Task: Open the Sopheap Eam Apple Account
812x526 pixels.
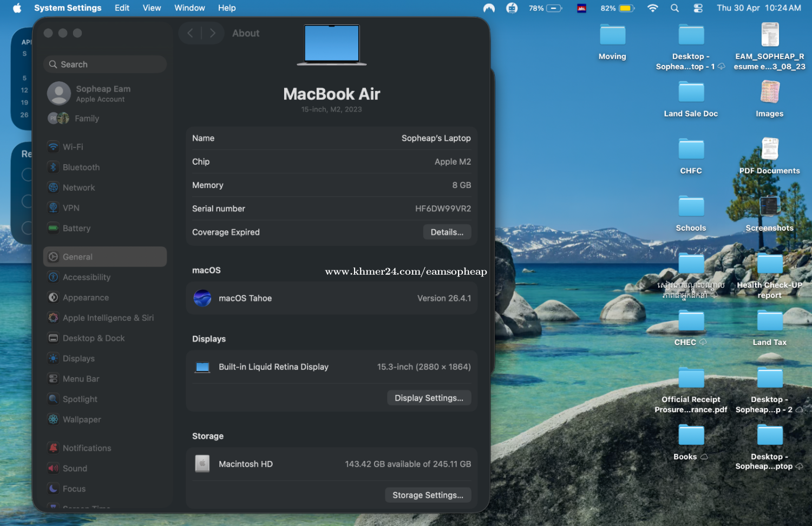Action: click(x=105, y=93)
